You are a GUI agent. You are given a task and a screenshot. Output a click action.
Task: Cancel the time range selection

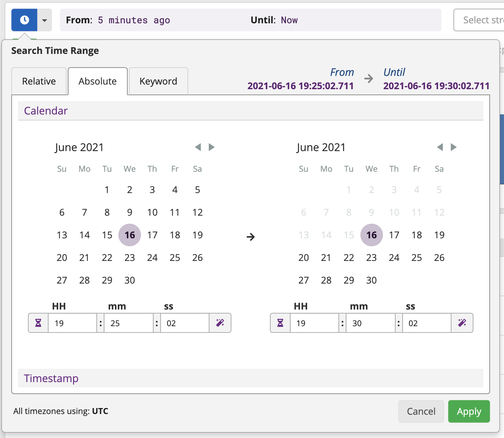pos(421,411)
